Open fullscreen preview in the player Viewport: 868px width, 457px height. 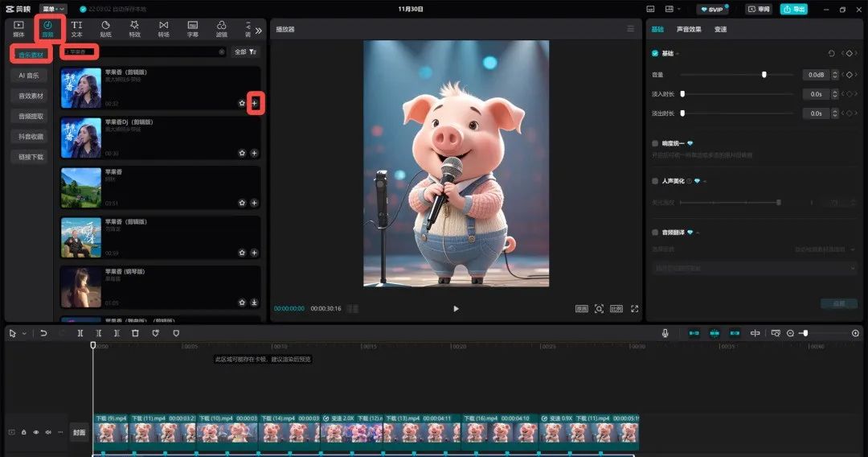(x=634, y=308)
